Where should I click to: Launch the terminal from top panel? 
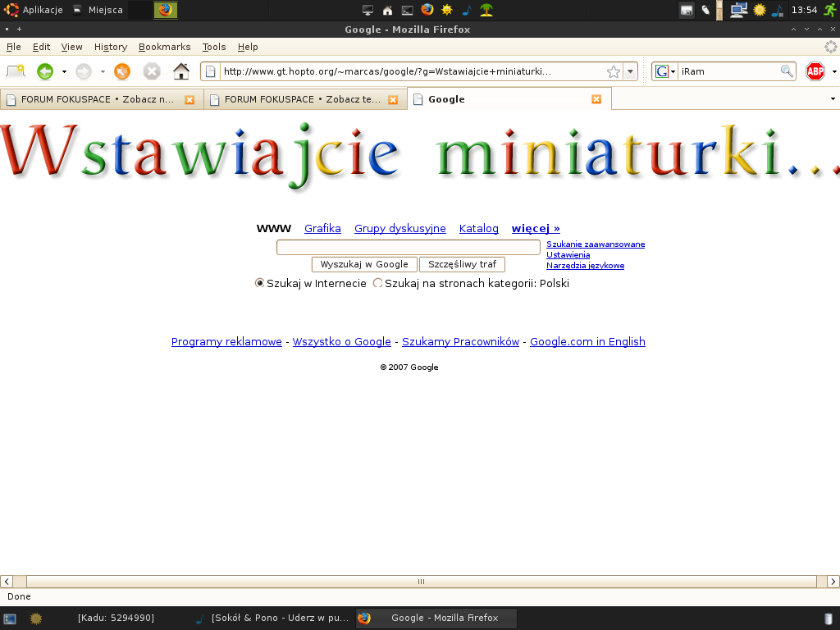coord(407,10)
